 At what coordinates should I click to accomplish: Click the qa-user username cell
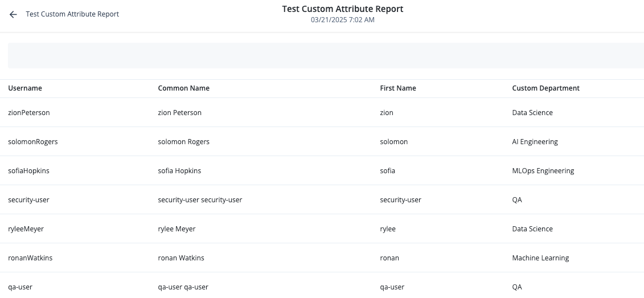coord(20,287)
